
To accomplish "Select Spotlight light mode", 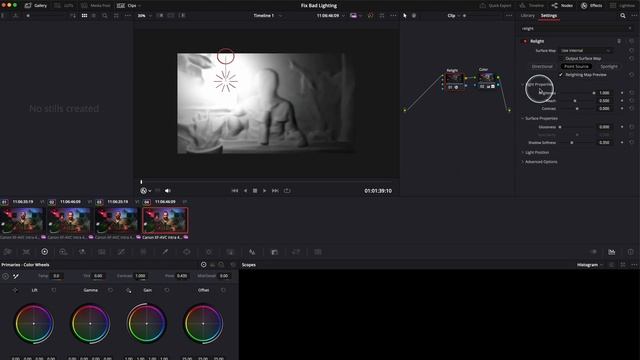I will 609,67.
